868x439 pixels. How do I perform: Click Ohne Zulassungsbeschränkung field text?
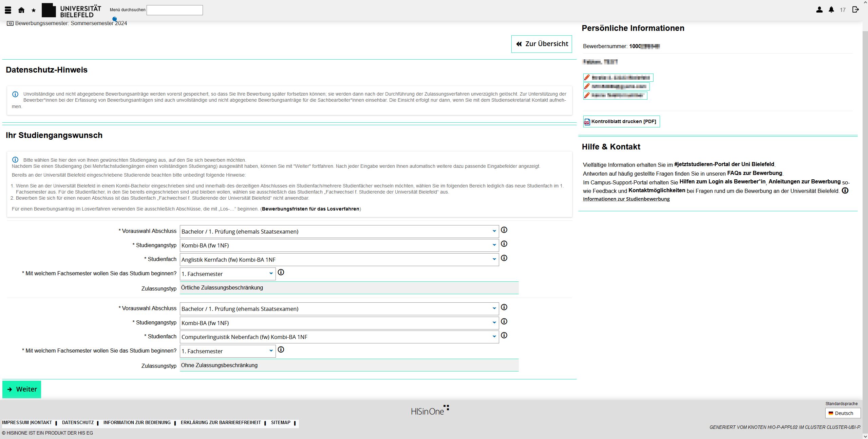pyautogui.click(x=219, y=365)
